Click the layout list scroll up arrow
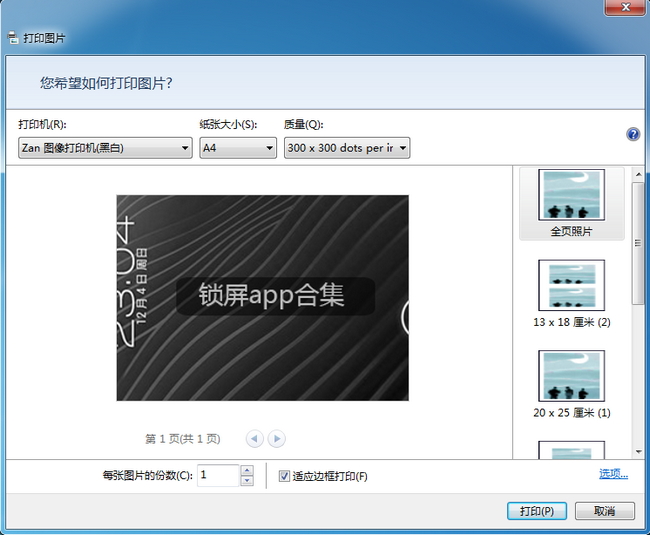The height and width of the screenshot is (535, 650). [x=638, y=174]
